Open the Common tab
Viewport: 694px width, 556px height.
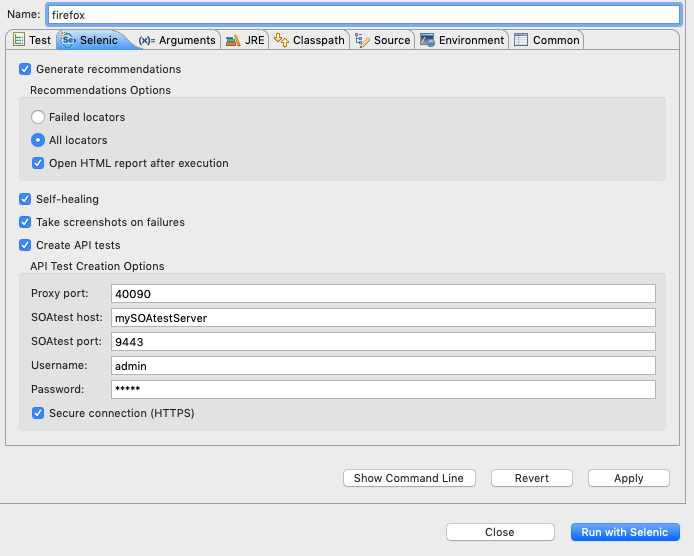(546, 40)
